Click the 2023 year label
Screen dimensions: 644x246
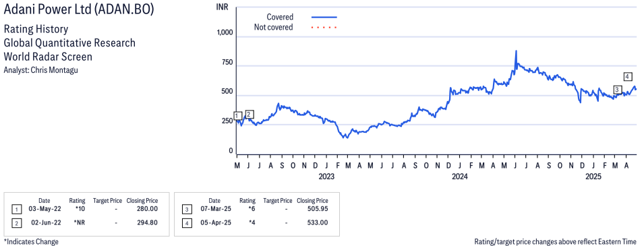coord(326,177)
